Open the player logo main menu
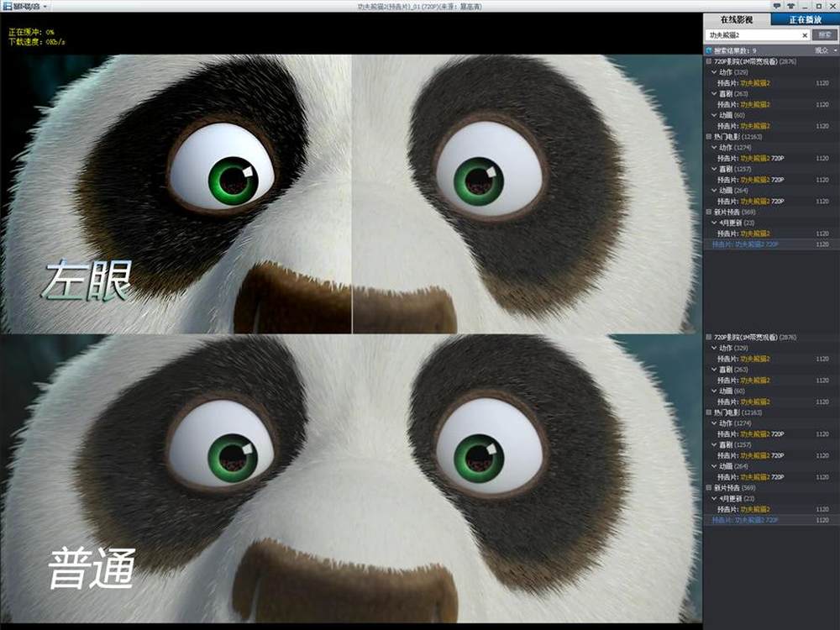This screenshot has width=840, height=630. [24, 7]
